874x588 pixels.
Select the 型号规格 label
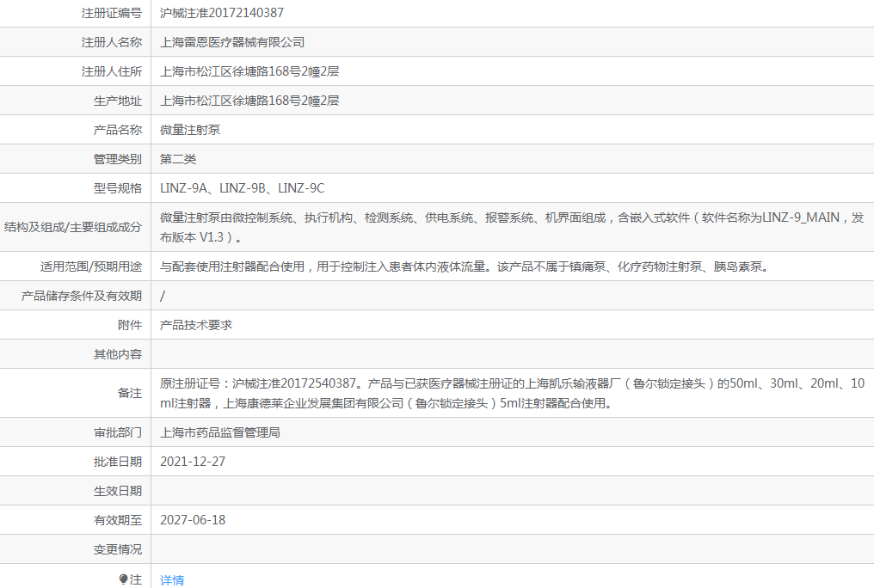click(x=118, y=188)
